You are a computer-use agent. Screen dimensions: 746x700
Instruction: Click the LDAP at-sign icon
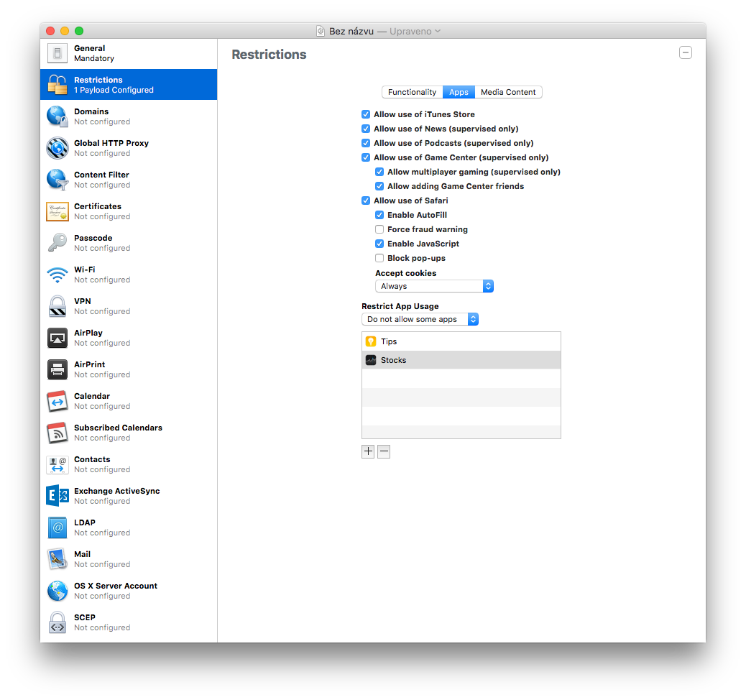point(57,528)
